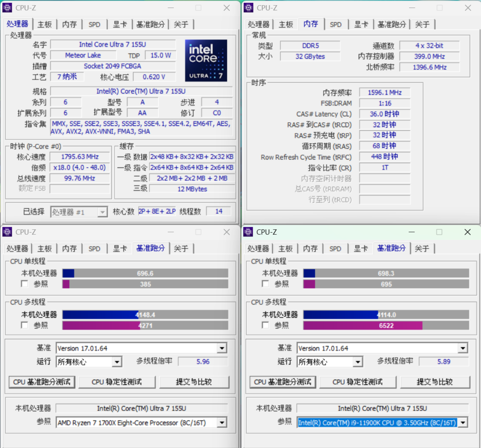Screen dimensions: 481x448
Task: Click the DDR5 memory type value
Action: pyautogui.click(x=310, y=46)
